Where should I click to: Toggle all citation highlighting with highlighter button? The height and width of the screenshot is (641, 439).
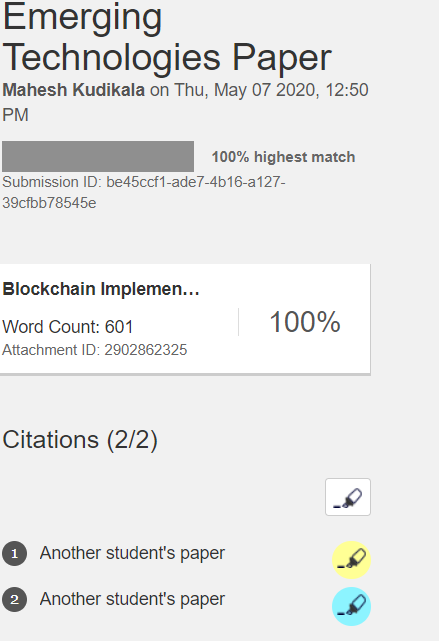pos(348,497)
